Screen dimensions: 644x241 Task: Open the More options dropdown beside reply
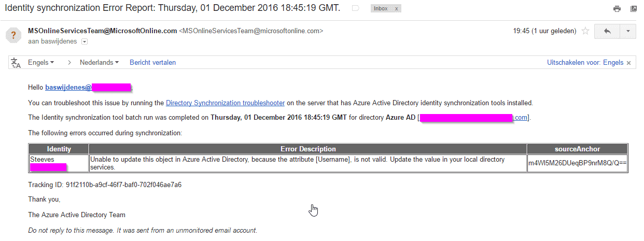(x=627, y=31)
